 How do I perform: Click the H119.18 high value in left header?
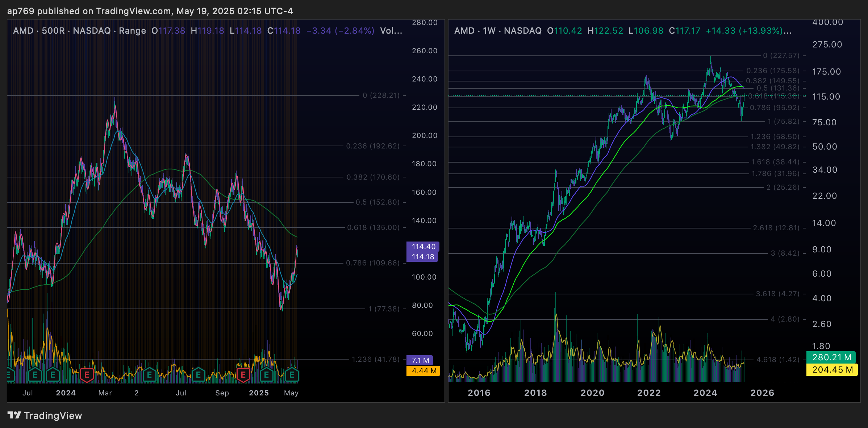pos(208,31)
